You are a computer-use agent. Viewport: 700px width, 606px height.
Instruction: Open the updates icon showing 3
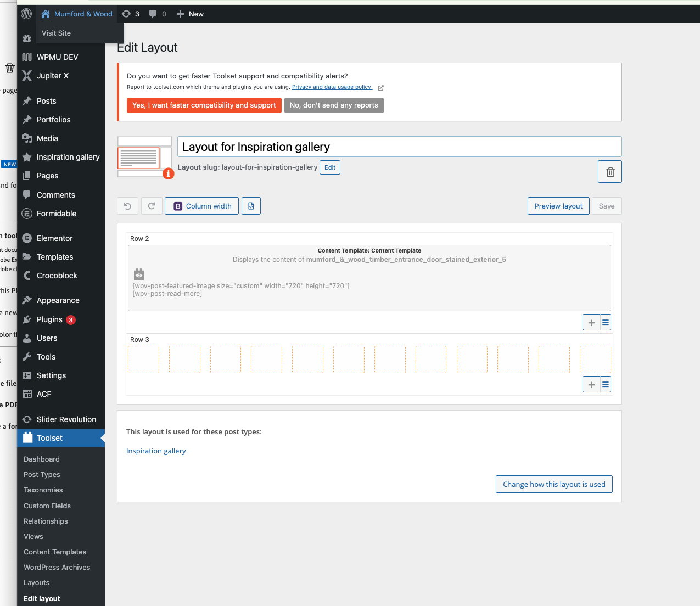(x=131, y=14)
